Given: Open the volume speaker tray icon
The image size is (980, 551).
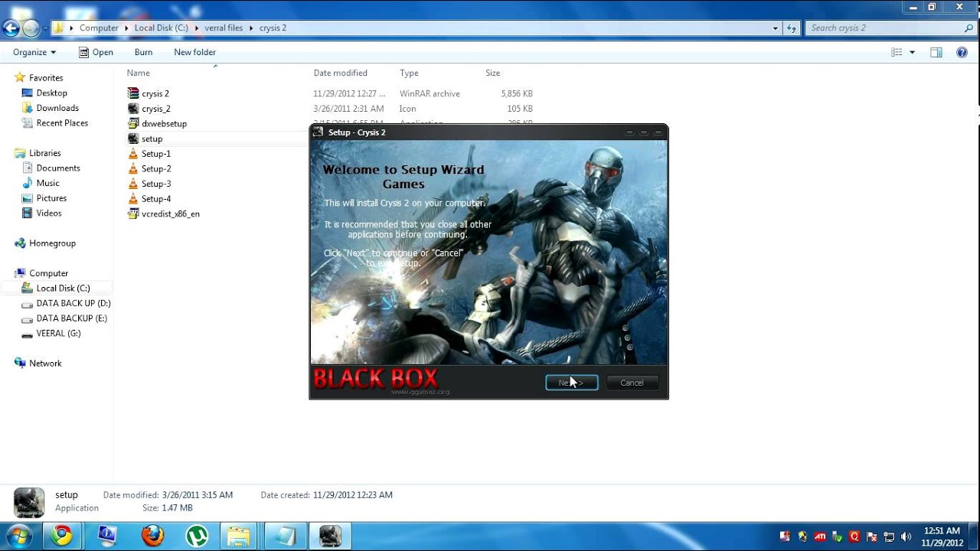Looking at the screenshot, I should (x=906, y=536).
